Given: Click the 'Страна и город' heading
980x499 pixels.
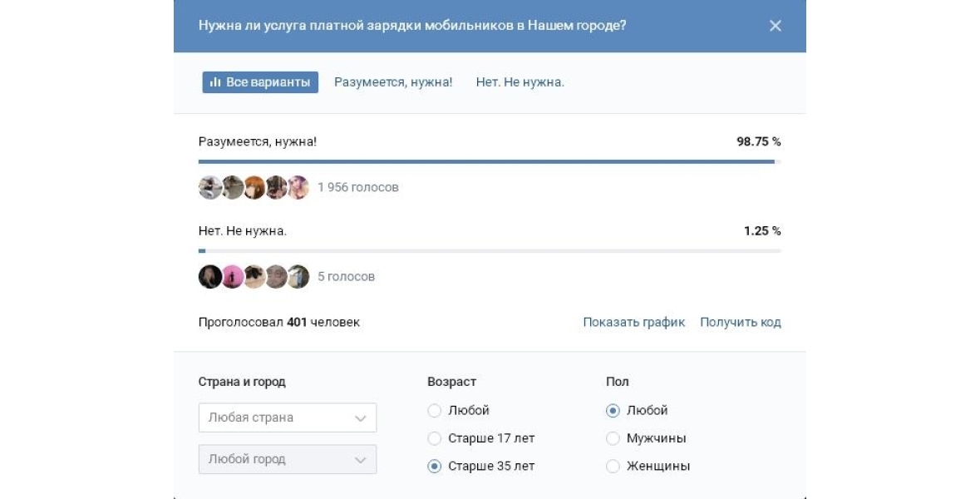Looking at the screenshot, I should coord(242,382).
